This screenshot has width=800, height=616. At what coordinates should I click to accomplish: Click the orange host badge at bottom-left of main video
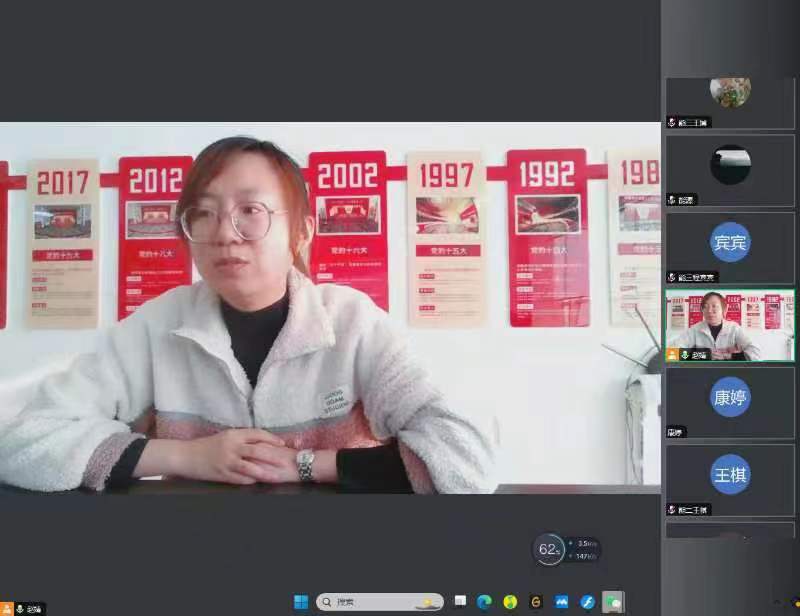pos(6,608)
